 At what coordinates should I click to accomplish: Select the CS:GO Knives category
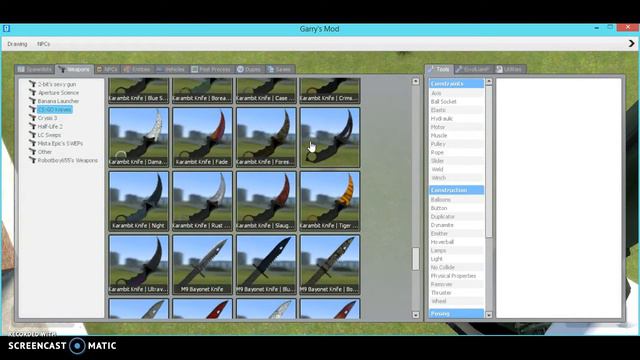tap(55, 109)
